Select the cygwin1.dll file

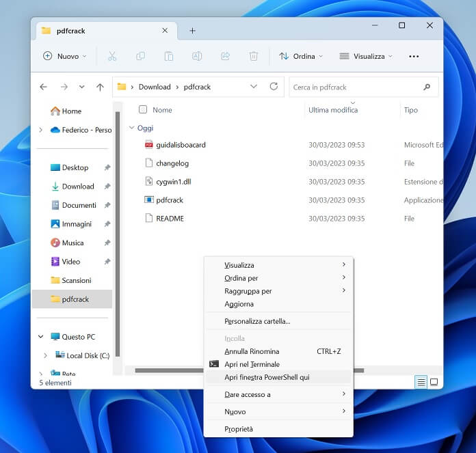[x=173, y=182]
